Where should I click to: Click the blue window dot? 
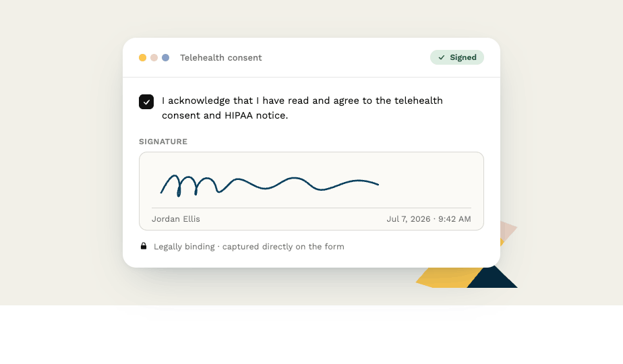pos(165,57)
